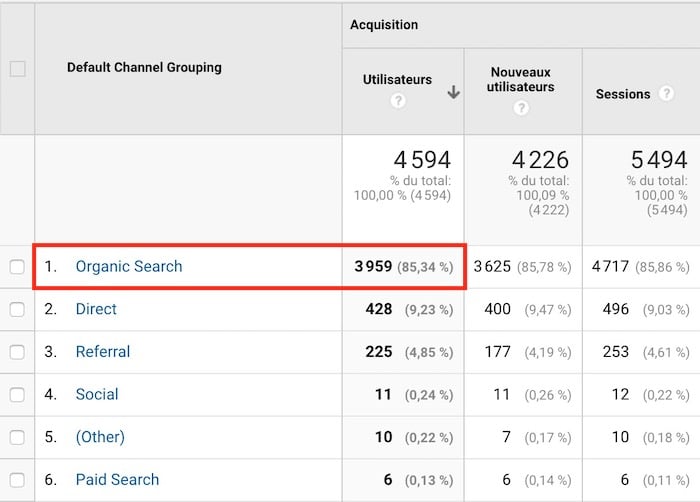Open the Organic Search channel link
Viewport: 700px width, 502px height.
click(x=129, y=267)
